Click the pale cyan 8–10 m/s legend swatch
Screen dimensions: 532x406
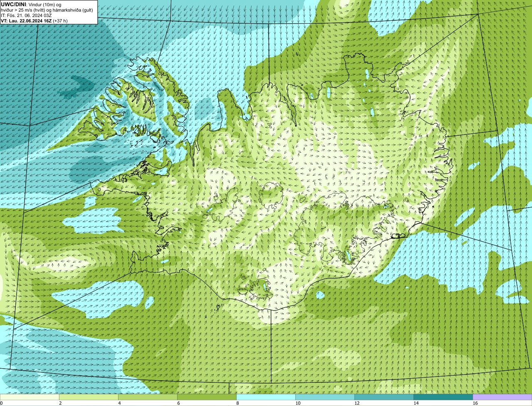[266, 397]
